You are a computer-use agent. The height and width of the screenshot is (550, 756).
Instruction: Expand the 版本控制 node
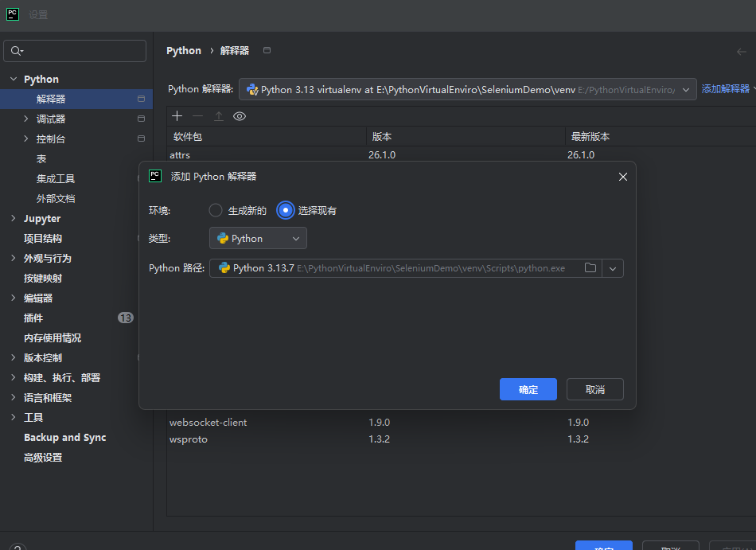point(14,357)
